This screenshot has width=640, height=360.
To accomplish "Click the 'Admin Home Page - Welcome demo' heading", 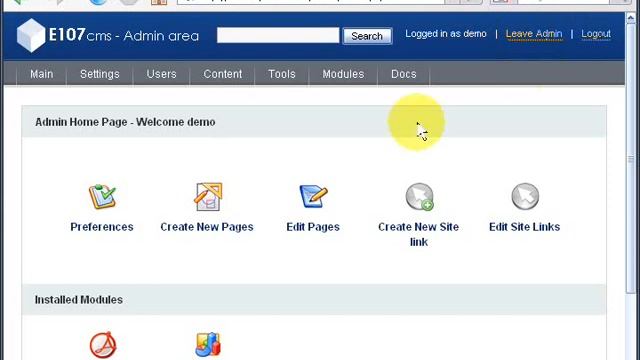I will 125,122.
